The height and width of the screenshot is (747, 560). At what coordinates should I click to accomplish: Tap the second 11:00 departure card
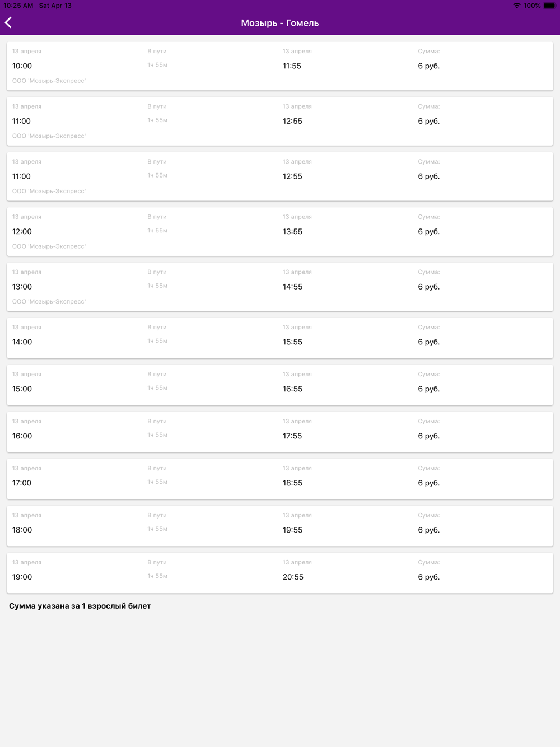pos(279,176)
